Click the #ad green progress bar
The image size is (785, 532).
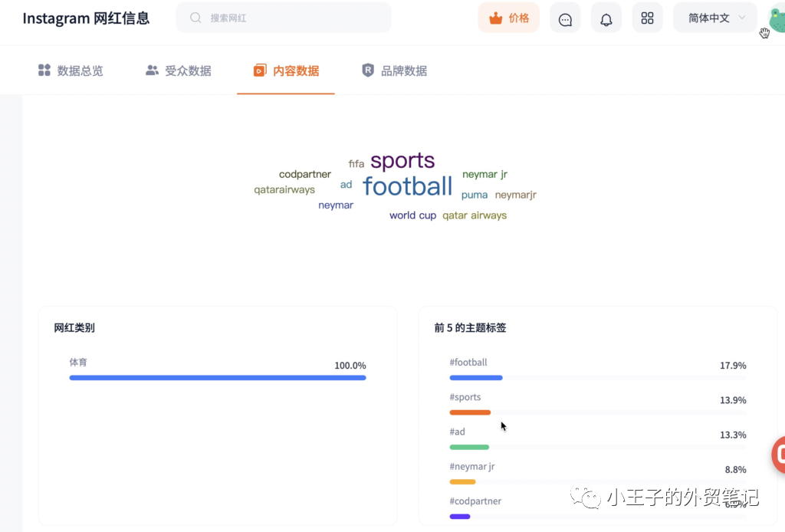pos(469,447)
